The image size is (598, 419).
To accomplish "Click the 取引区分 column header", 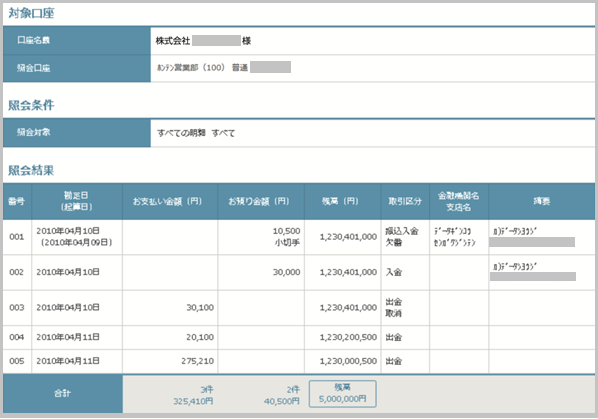I will coord(405,201).
